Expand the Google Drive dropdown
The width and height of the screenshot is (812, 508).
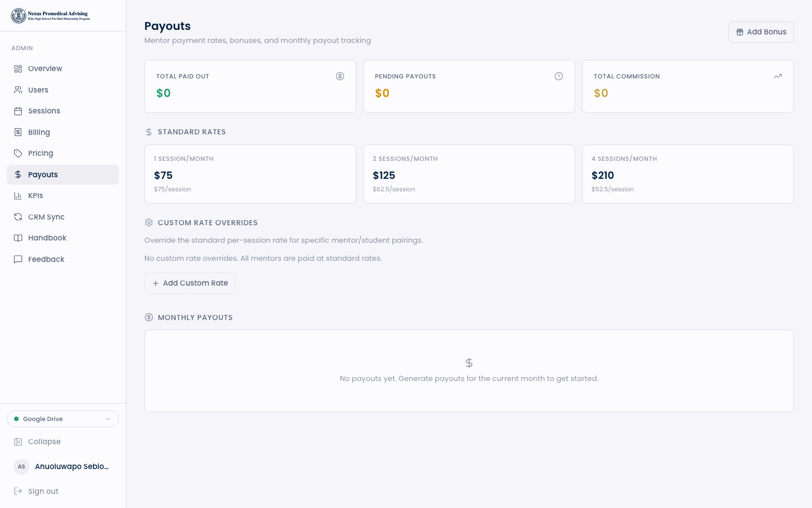[63, 419]
